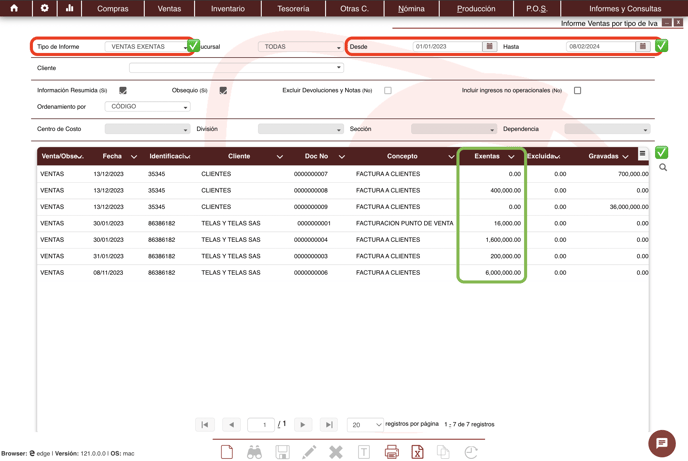Go to the Home icon in top bar
688x461 pixels.
(x=14, y=8)
